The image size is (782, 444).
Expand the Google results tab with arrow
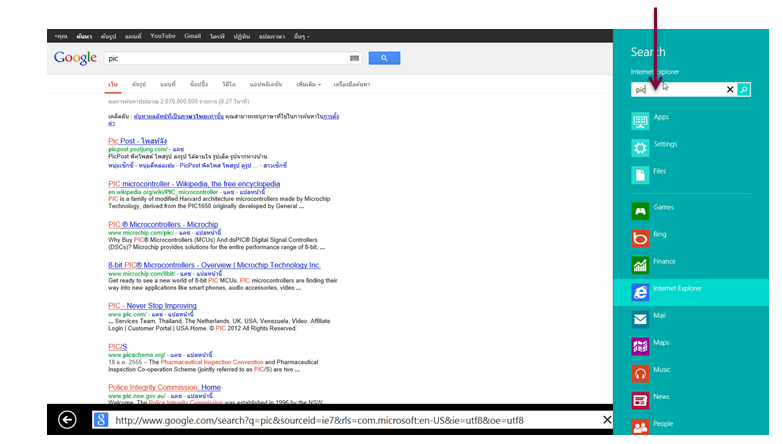tap(308, 84)
